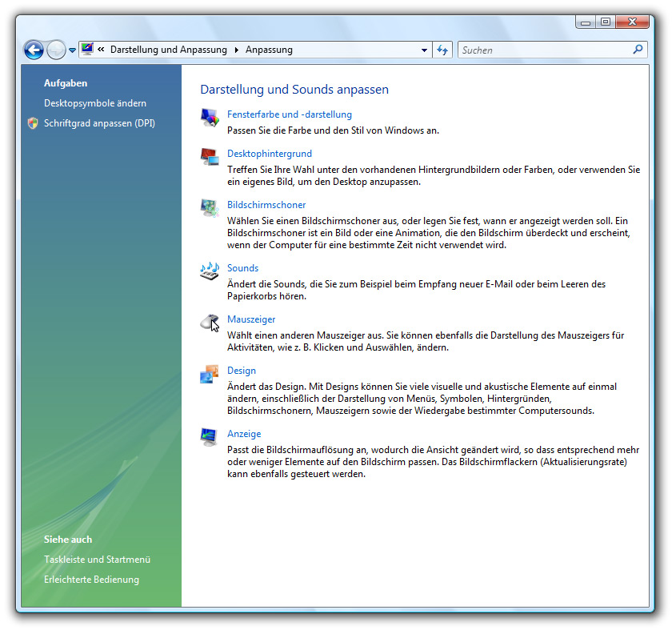
Task: Click the Anzeige monitor icon
Action: (x=210, y=436)
